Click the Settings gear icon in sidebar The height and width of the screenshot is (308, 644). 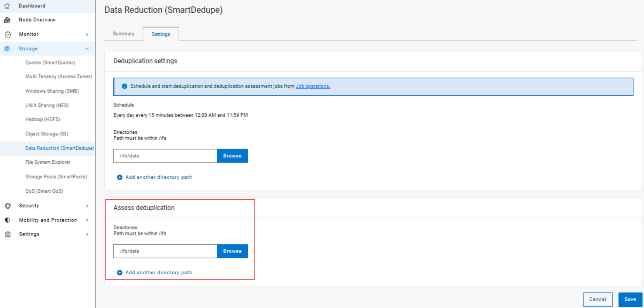click(7, 234)
